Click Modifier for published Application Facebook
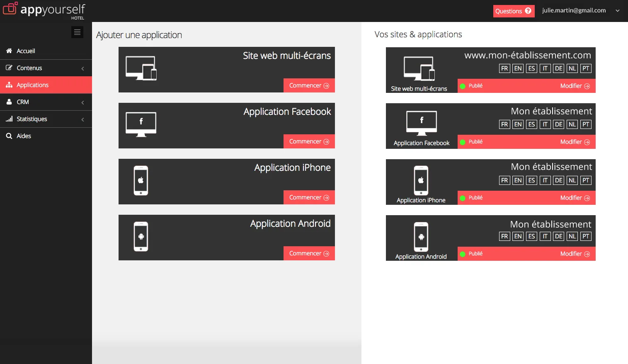Image resolution: width=628 pixels, height=364 pixels. [575, 142]
